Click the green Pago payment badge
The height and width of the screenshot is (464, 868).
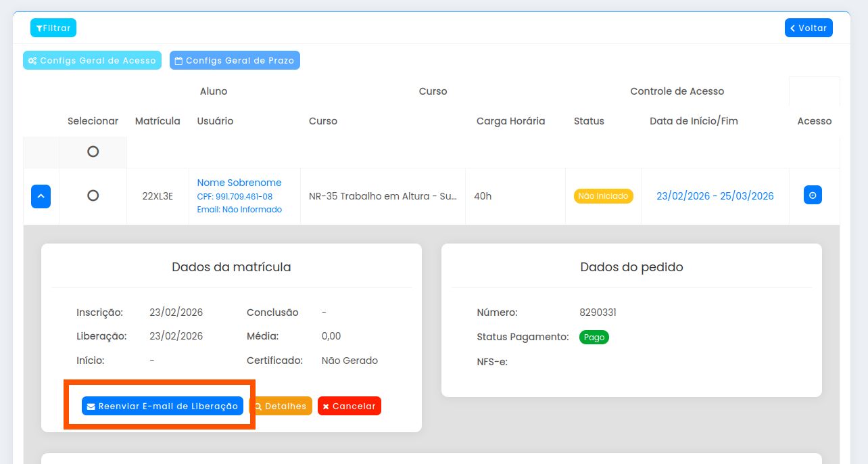[x=594, y=337]
